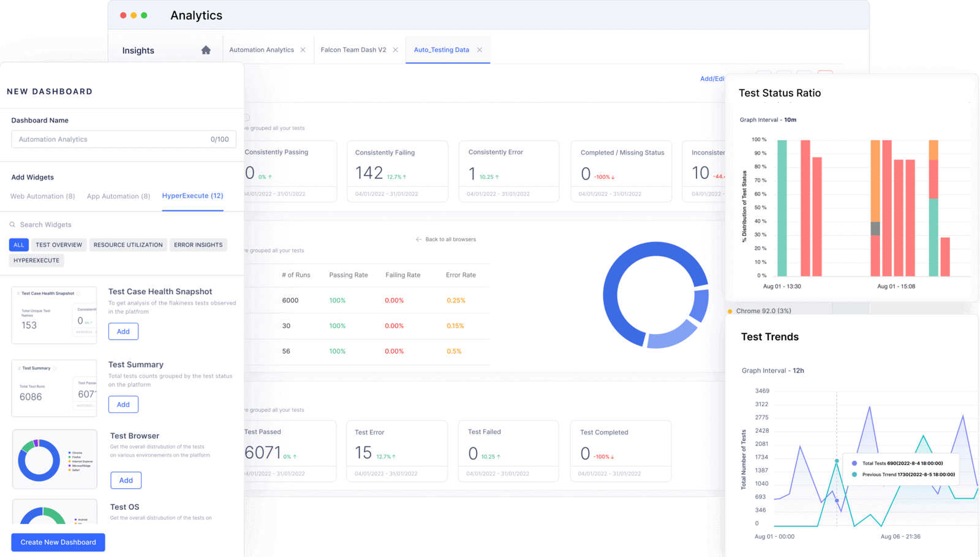Filter widgets by HYPEREXECUTE chip
980x557 pixels.
tap(37, 260)
